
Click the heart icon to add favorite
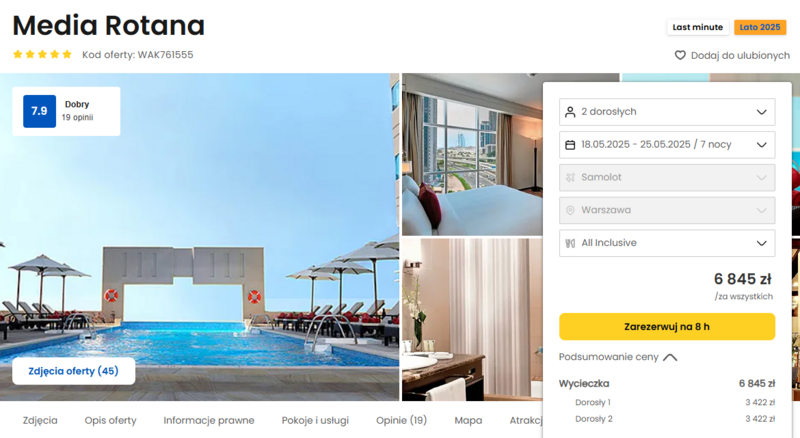[x=680, y=55]
